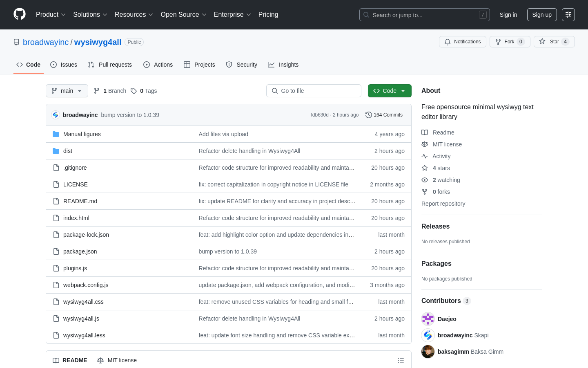588x368 pixels.
Task: Click the dist folder icon
Action: 56,151
